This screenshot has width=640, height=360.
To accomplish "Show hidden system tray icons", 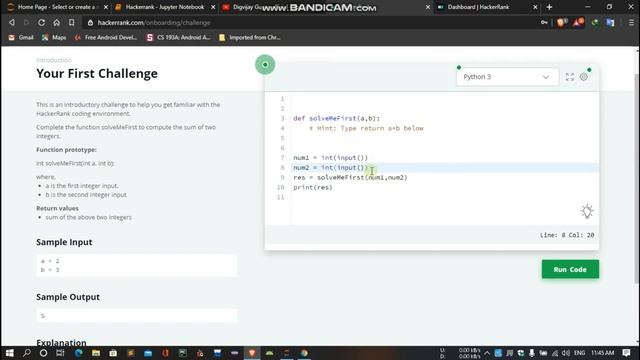I will pyautogui.click(x=487, y=353).
